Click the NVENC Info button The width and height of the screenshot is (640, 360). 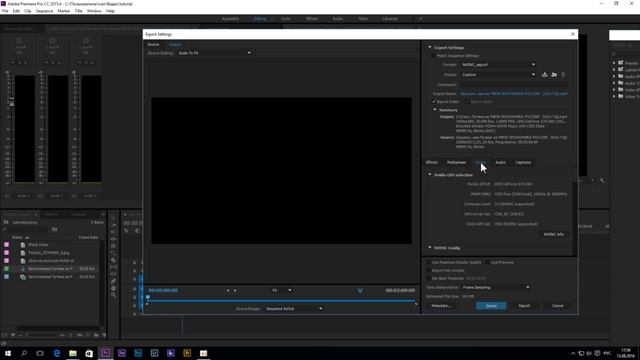[x=553, y=234]
